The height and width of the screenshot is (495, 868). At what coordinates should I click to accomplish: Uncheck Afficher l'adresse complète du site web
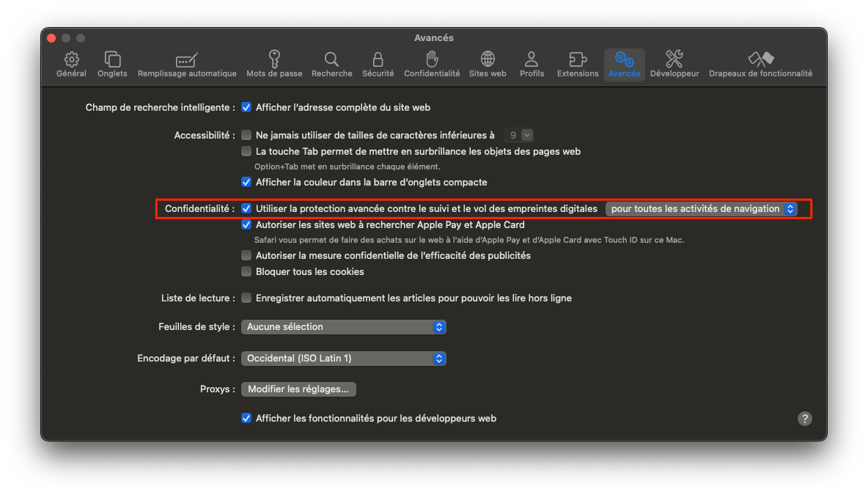(246, 107)
